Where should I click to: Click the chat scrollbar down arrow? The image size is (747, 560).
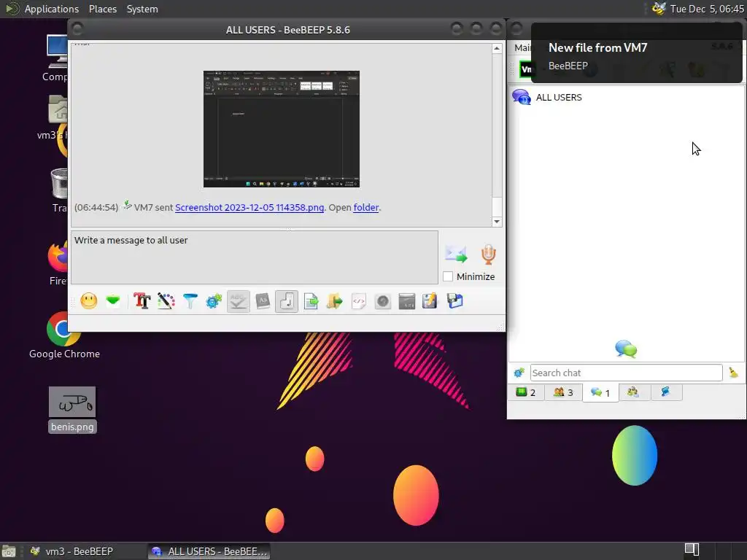click(x=497, y=222)
